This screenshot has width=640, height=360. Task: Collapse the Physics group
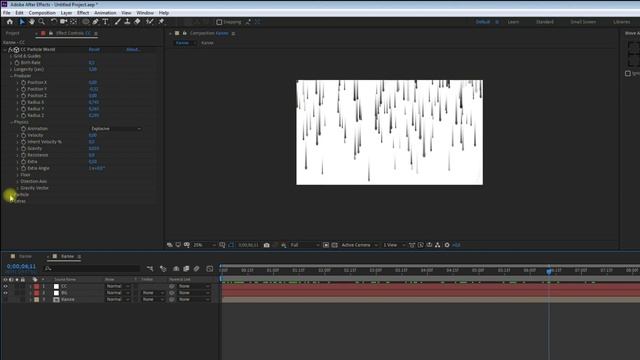click(11, 122)
